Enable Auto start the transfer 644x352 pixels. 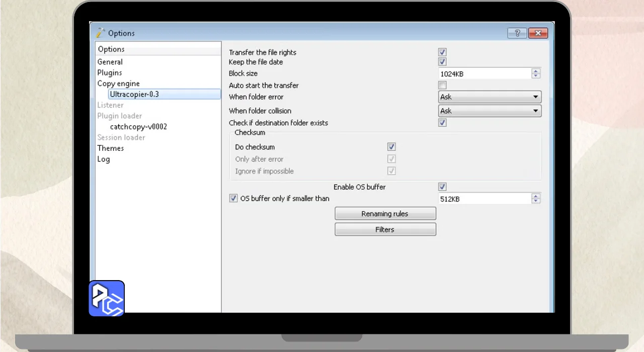pos(442,85)
